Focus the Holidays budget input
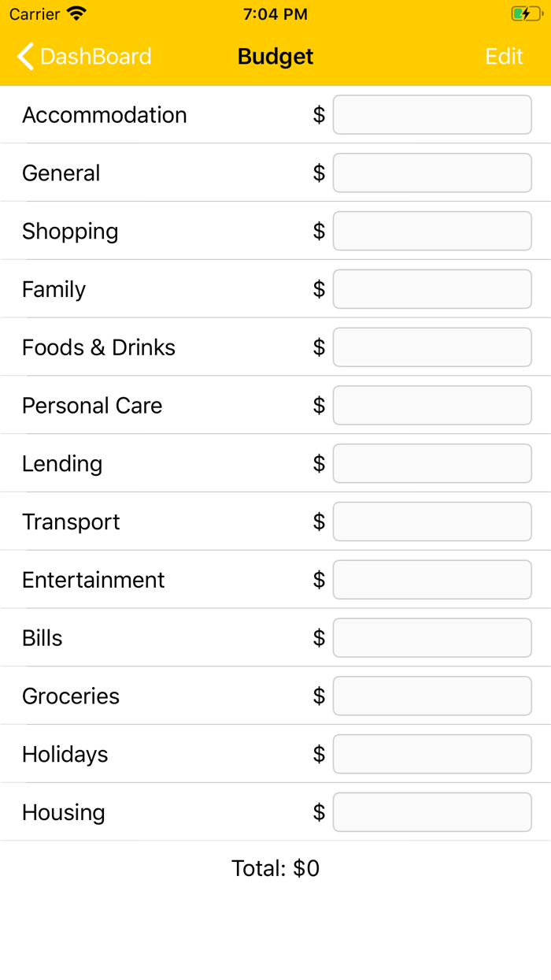The height and width of the screenshot is (980, 551). [x=432, y=754]
